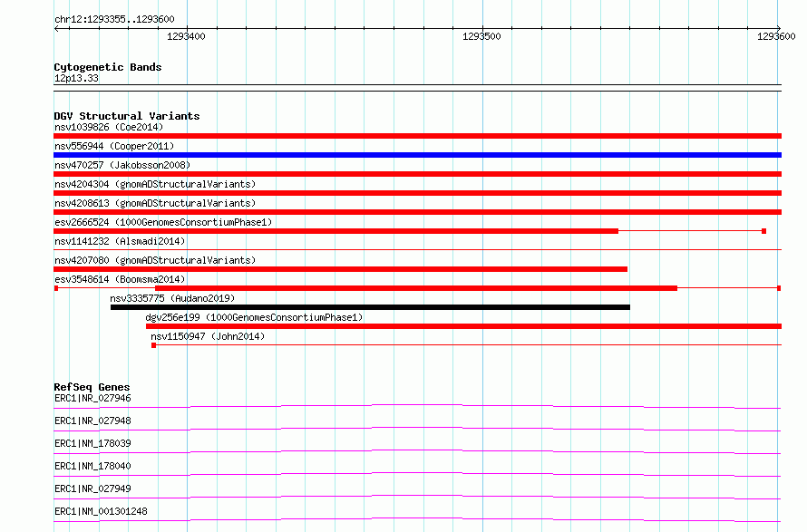Click the 12p13.33 band label
This screenshot has height=532, width=807.
click(76, 78)
